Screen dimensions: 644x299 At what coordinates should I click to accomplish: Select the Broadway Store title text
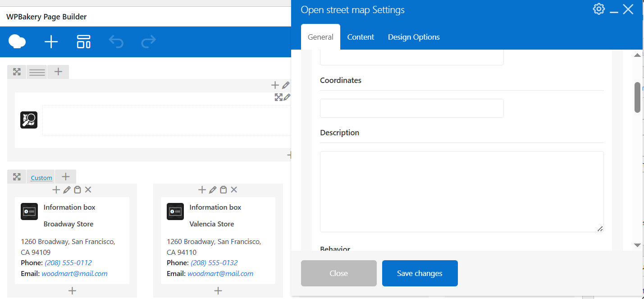[69, 224]
